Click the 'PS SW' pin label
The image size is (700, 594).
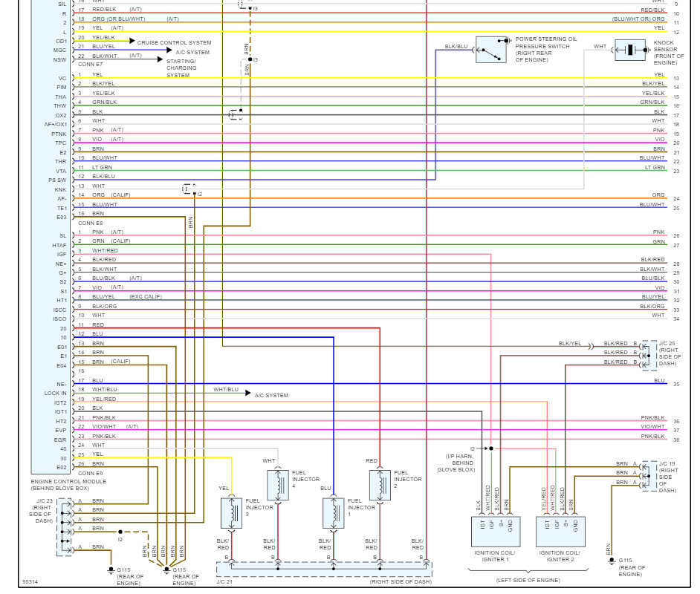point(57,180)
